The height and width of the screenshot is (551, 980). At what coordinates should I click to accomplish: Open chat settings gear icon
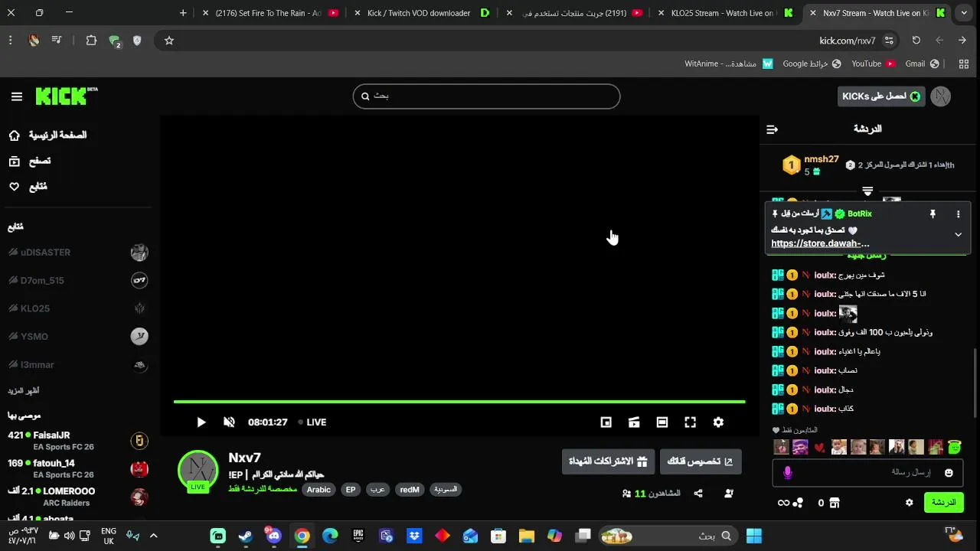(x=910, y=503)
